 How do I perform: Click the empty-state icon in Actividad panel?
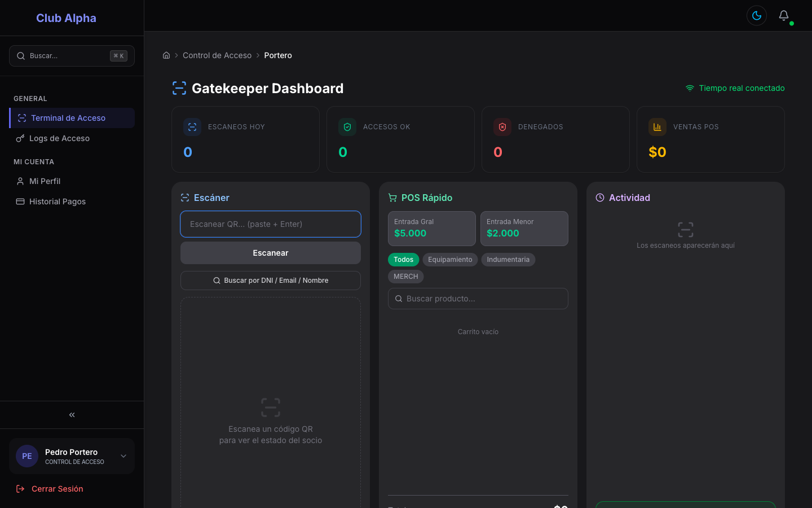[x=686, y=230]
